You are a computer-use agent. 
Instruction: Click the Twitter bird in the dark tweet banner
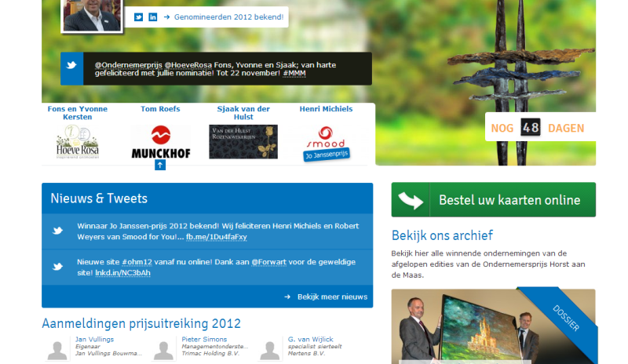[71, 68]
